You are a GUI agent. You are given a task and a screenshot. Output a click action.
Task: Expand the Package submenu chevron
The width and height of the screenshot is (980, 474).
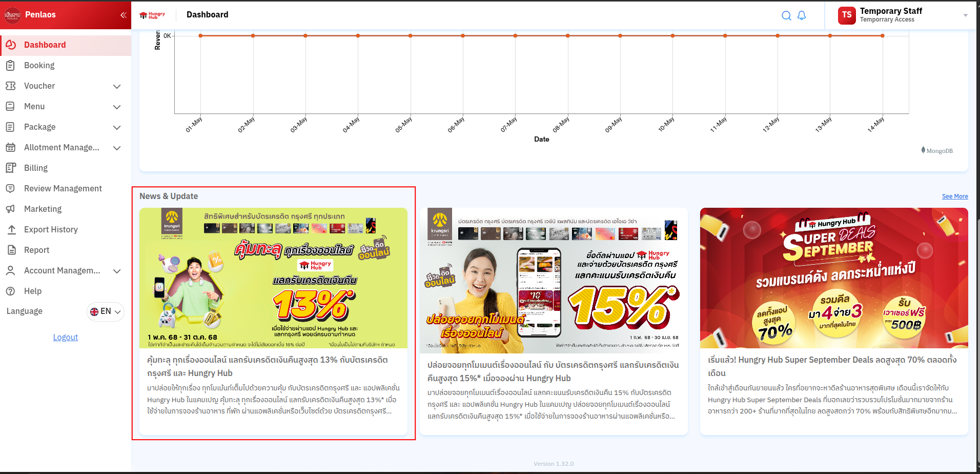tap(117, 127)
